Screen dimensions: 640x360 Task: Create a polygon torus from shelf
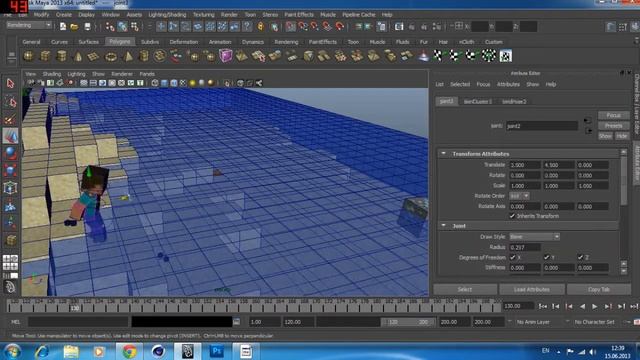click(111, 56)
